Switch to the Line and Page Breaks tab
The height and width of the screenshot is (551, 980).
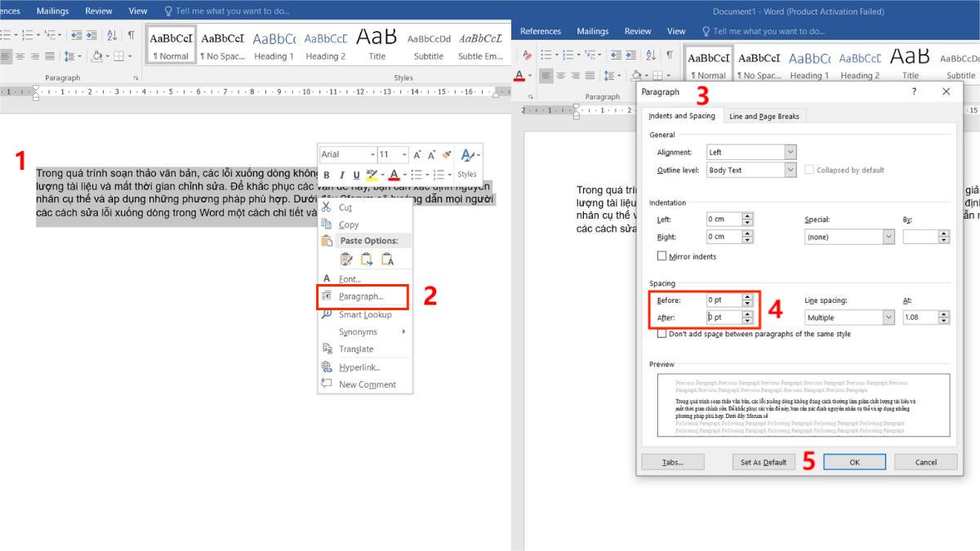click(764, 116)
